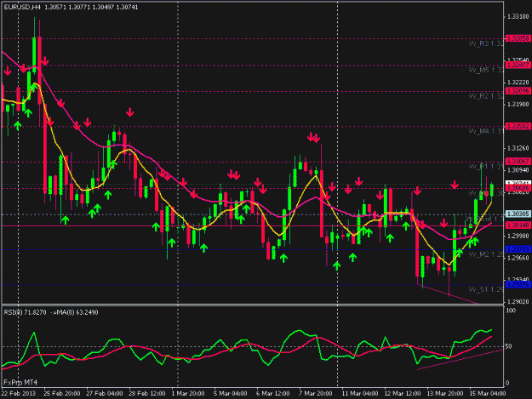This screenshot has height=399, width=532.
Task: Select the W_M4 pivot level label
Action: tap(486, 131)
